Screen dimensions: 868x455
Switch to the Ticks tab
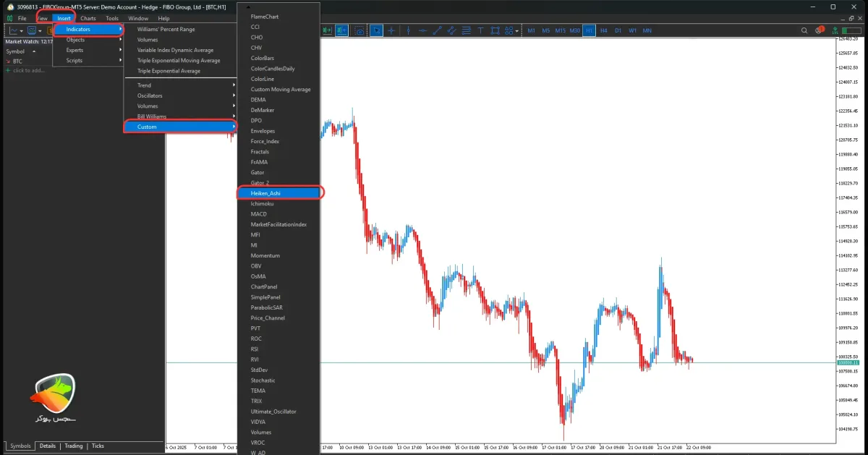tap(98, 446)
